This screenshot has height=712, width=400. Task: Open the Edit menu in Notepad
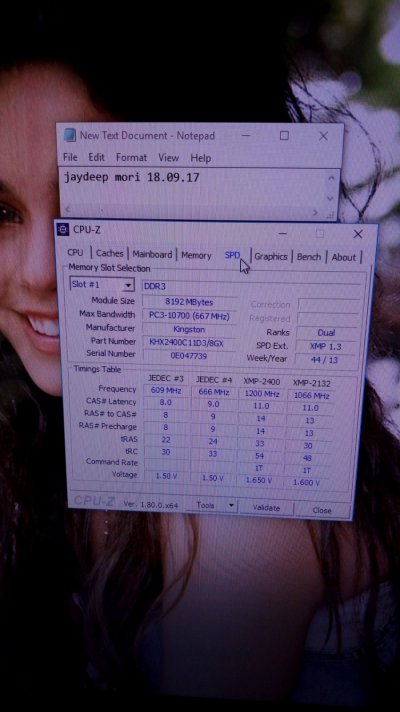[96, 157]
